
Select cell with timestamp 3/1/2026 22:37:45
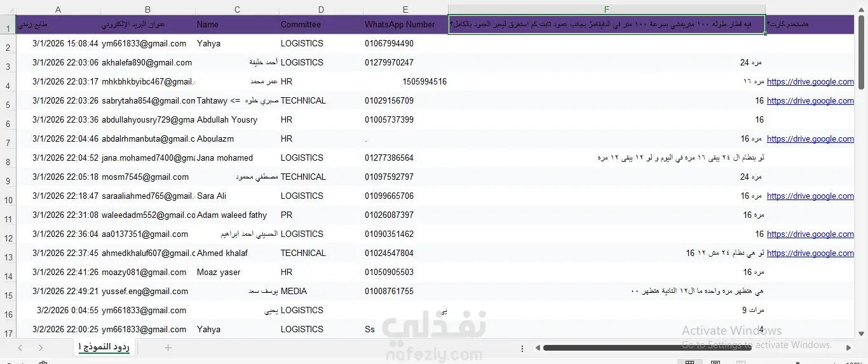pyautogui.click(x=58, y=253)
